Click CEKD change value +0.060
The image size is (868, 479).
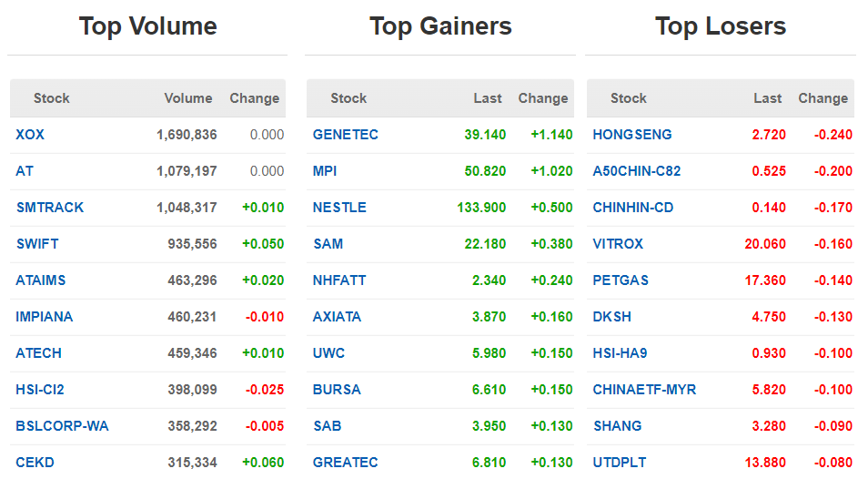click(x=263, y=463)
